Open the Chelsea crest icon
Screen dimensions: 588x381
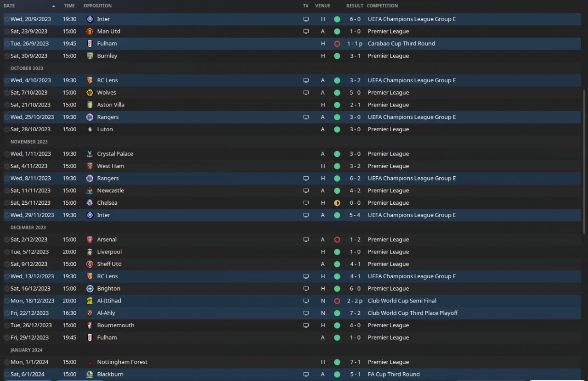coord(90,203)
